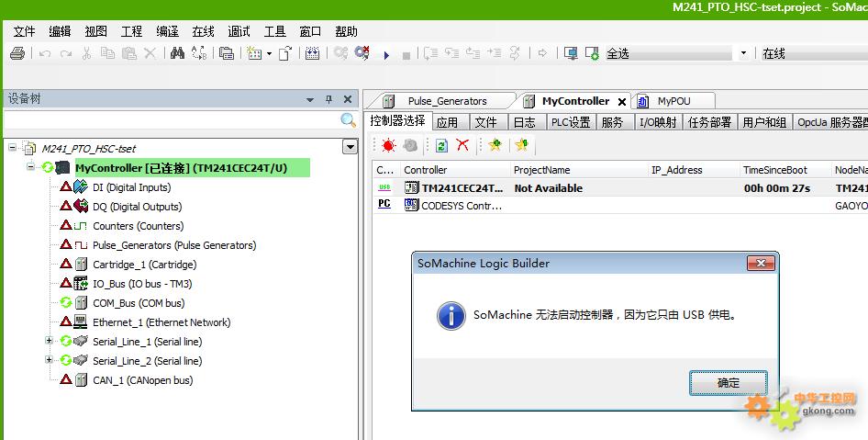The height and width of the screenshot is (440, 868).
Task: Open the 设备树 panel options dropdown arrow
Action: coord(310,100)
